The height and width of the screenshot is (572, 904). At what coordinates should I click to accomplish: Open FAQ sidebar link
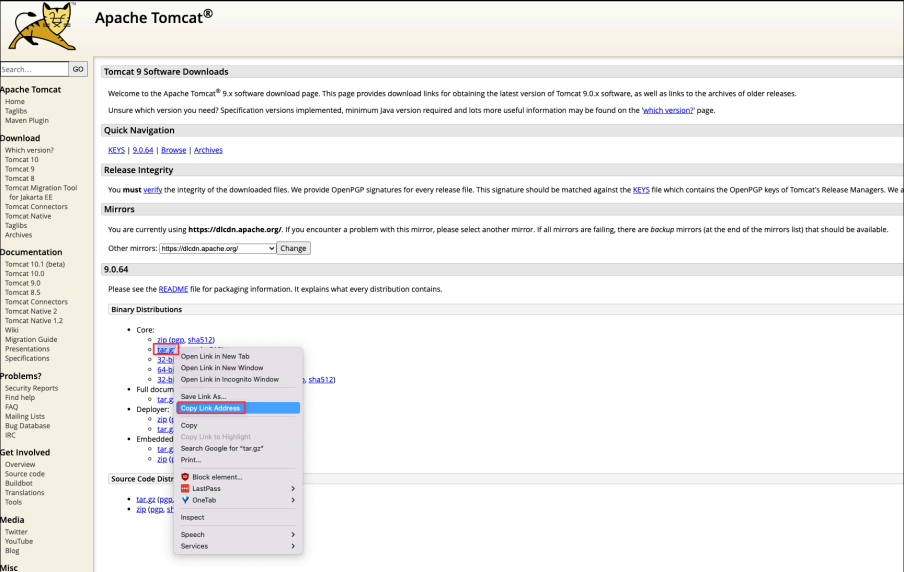click(x=12, y=407)
